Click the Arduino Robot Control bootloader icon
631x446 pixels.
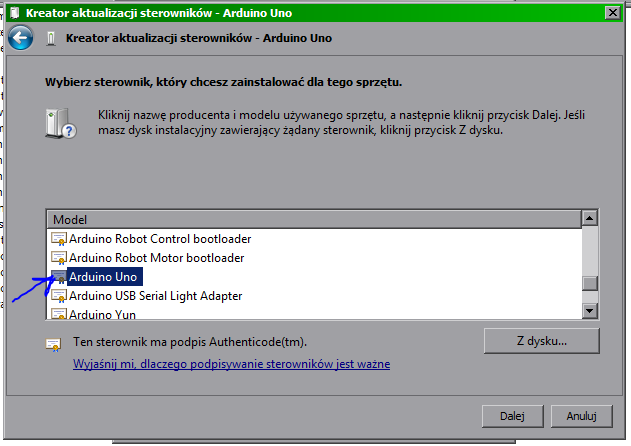tap(59, 239)
